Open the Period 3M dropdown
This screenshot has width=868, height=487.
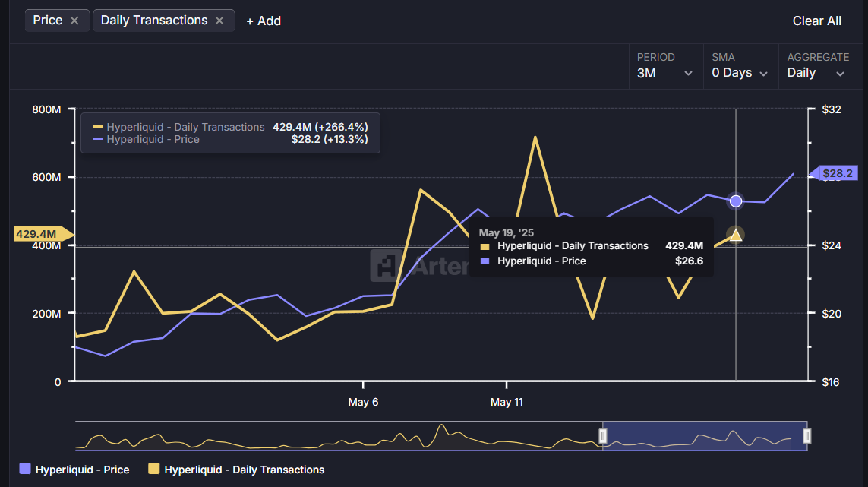click(664, 67)
